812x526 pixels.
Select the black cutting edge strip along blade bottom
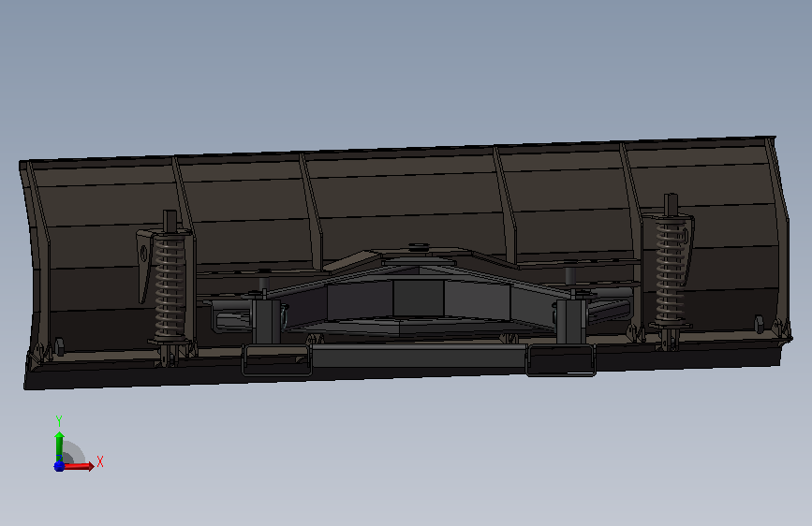(x=402, y=372)
